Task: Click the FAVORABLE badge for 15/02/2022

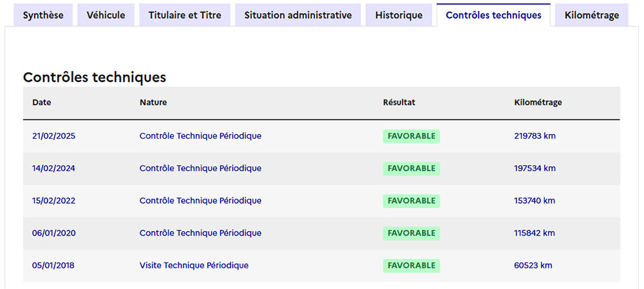Action: 412,201
